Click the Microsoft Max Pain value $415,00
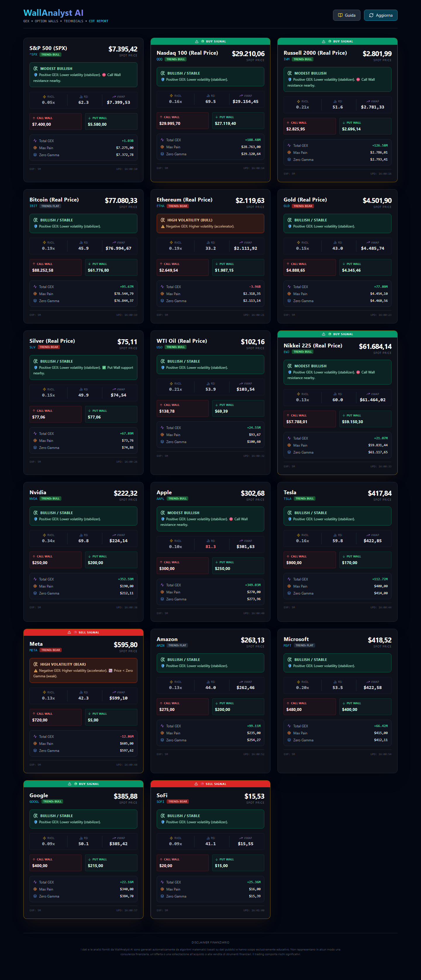421x980 pixels. point(381,733)
